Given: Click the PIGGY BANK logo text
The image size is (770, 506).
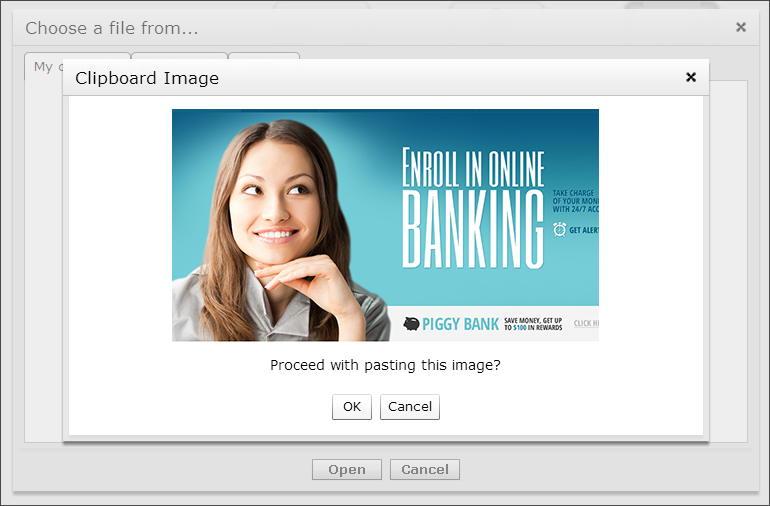Looking at the screenshot, I should pos(461,324).
